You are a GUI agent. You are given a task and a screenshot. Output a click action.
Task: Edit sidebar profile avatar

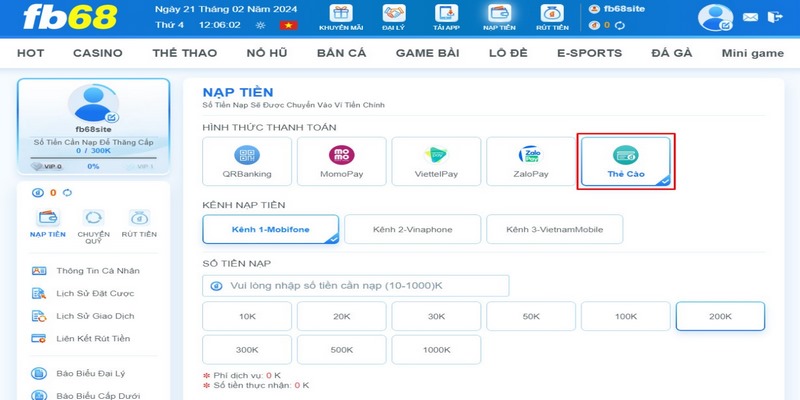pos(112,117)
